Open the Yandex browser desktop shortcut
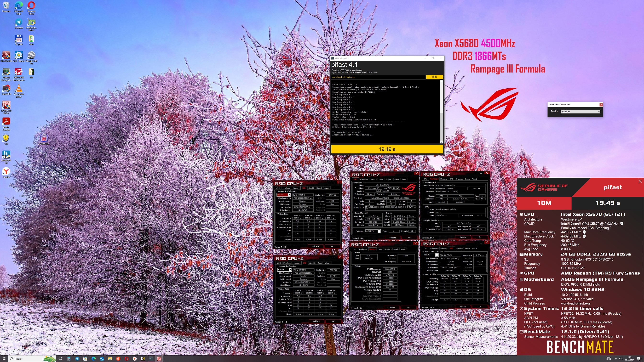This screenshot has height=362, width=644. (6, 172)
